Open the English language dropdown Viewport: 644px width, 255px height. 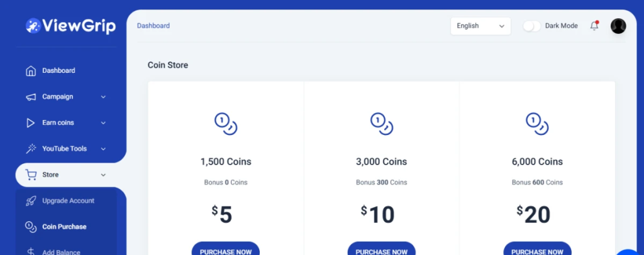coord(480,26)
